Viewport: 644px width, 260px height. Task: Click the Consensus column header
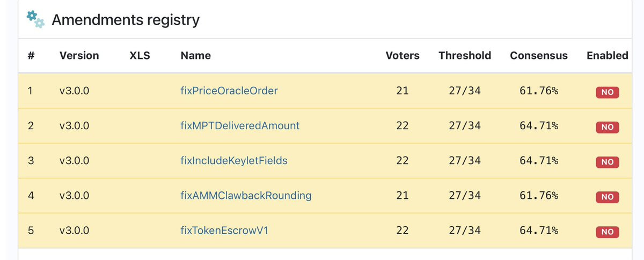tap(539, 55)
